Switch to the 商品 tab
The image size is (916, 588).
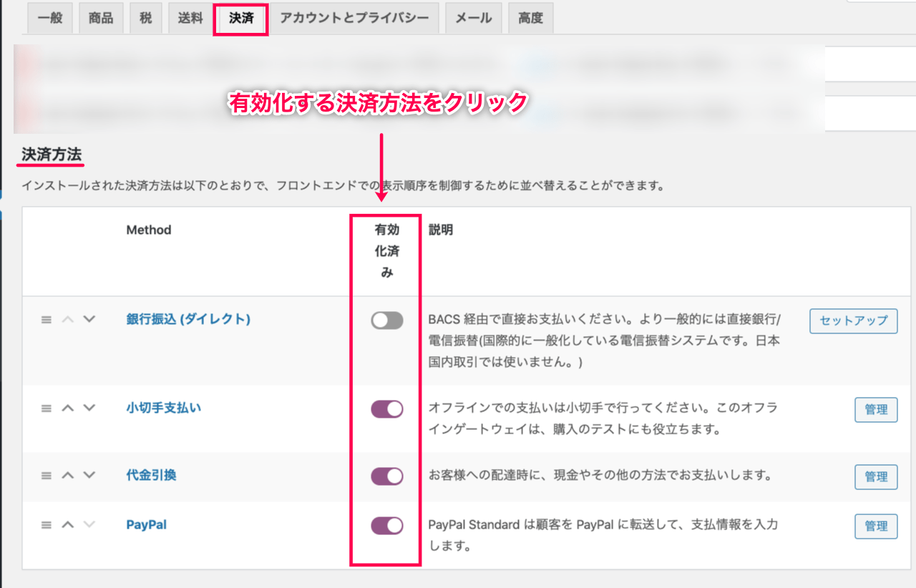pos(101,19)
